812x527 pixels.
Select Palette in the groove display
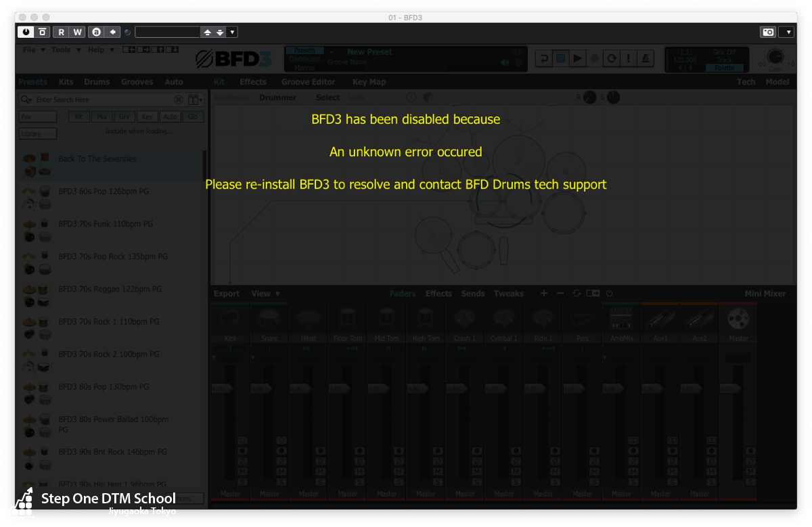[723, 68]
